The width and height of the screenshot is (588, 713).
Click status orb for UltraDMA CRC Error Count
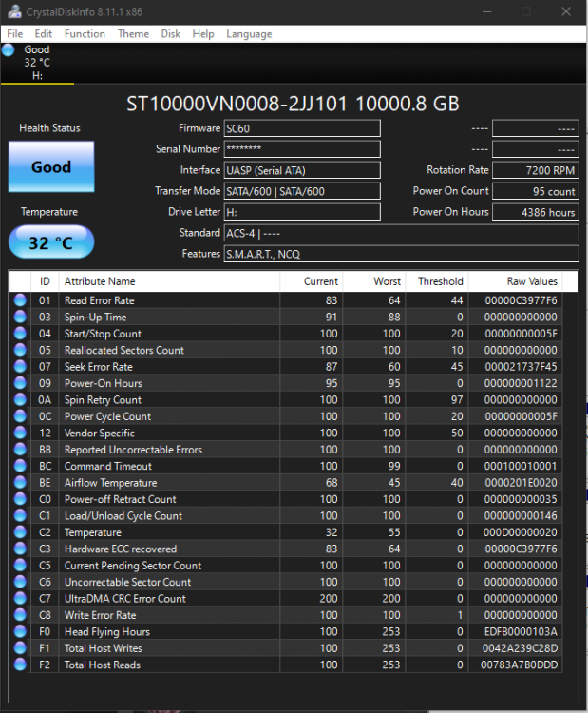[x=20, y=598]
